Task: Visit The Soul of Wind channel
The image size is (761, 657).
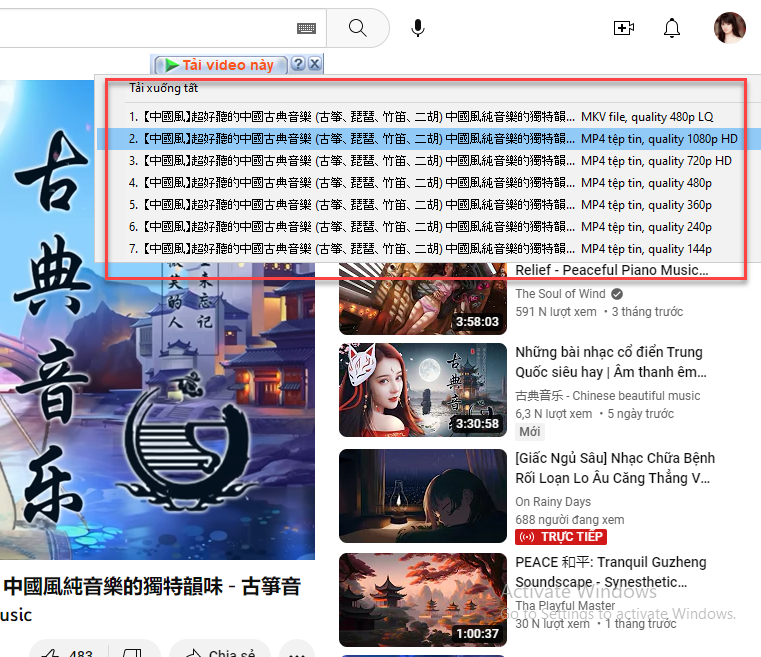Action: click(560, 294)
